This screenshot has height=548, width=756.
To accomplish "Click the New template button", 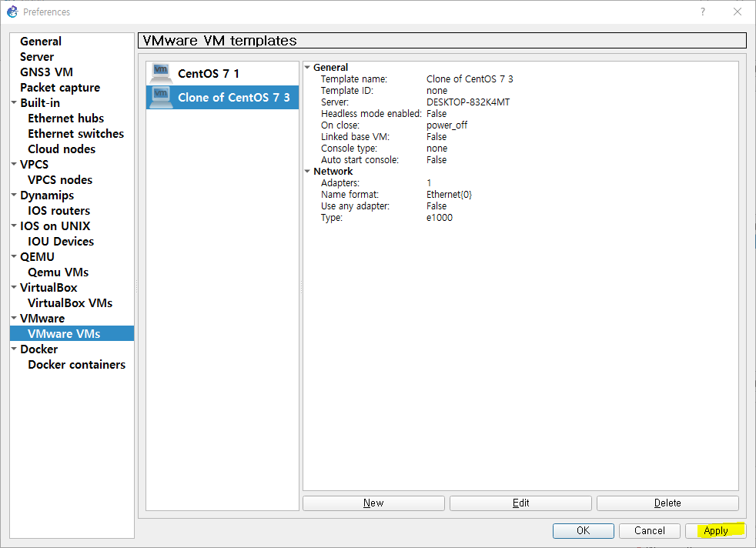I will point(373,503).
